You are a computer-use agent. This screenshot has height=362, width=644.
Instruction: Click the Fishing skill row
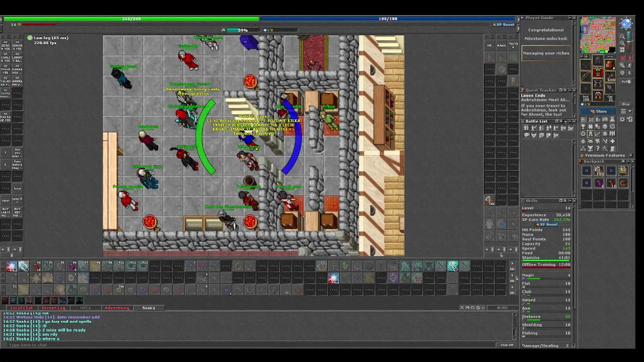click(x=546, y=333)
